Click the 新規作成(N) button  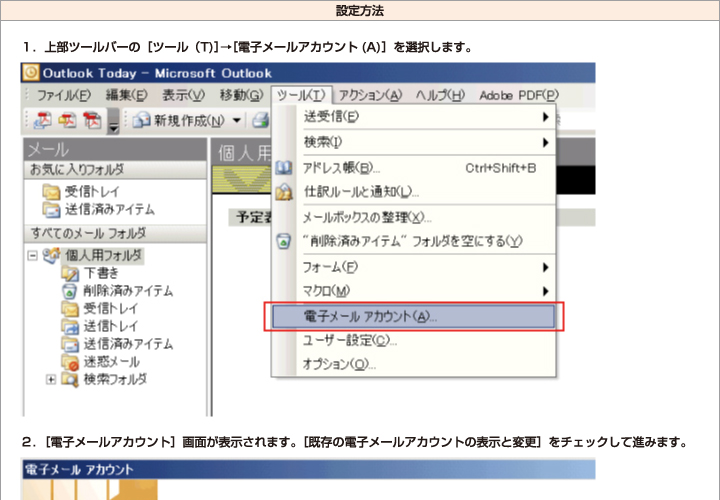[x=179, y=121]
